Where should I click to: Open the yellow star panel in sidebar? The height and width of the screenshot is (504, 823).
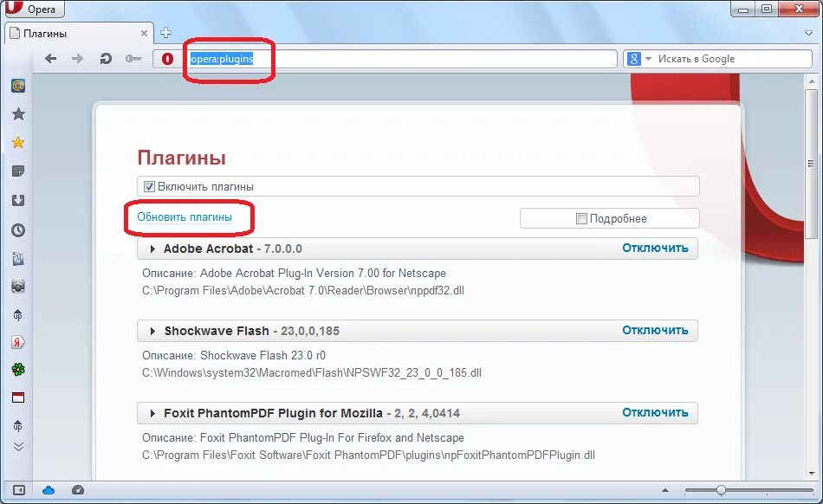(x=18, y=143)
